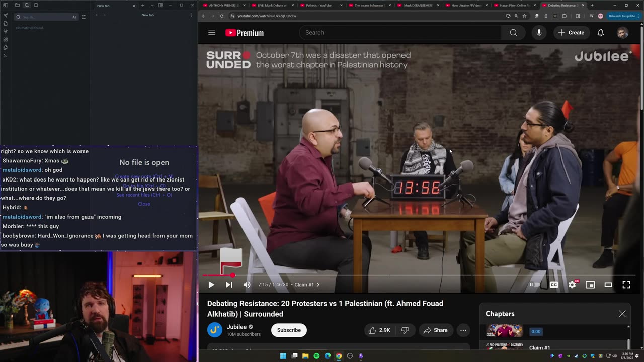Click the YouTube search box
This screenshot has height=362, width=644.
tap(400, 32)
